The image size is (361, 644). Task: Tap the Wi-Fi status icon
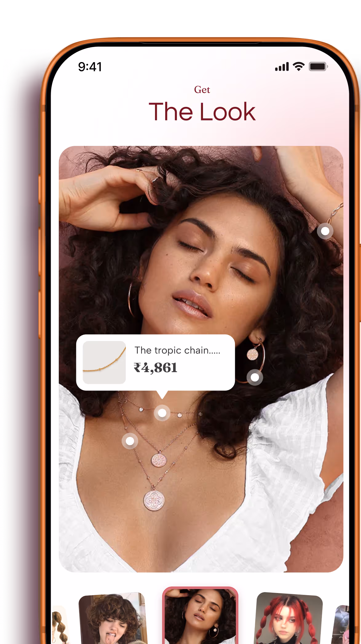pyautogui.click(x=299, y=66)
